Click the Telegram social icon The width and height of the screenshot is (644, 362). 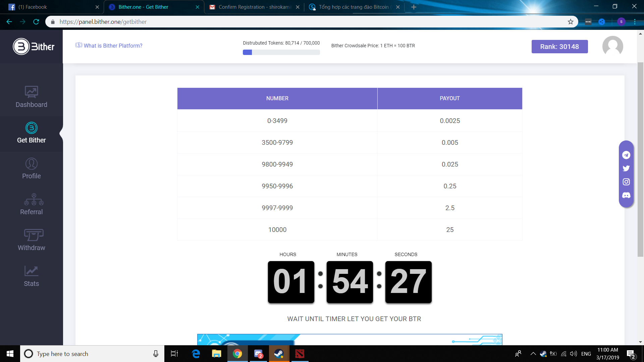[626, 155]
